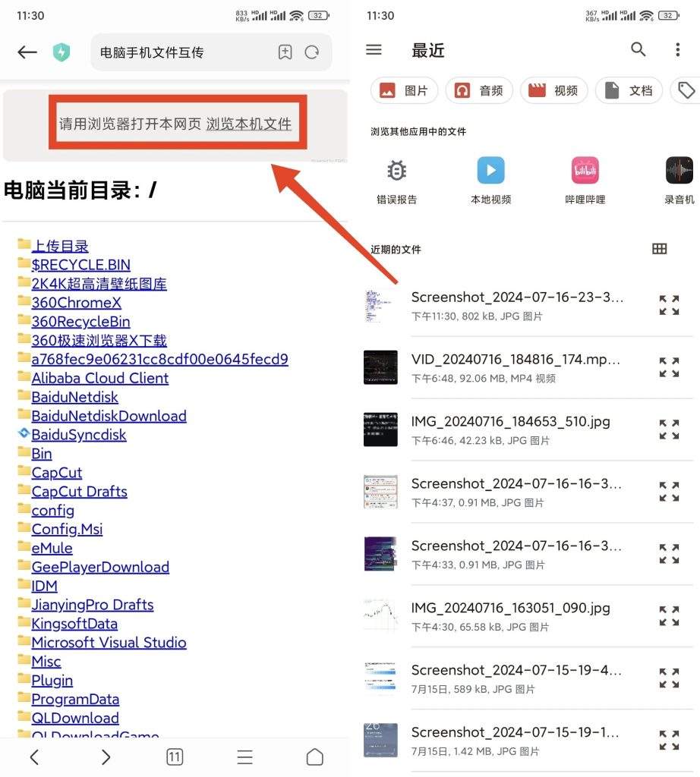
Task: Open GeePlayerDownload folder link
Action: click(101, 567)
